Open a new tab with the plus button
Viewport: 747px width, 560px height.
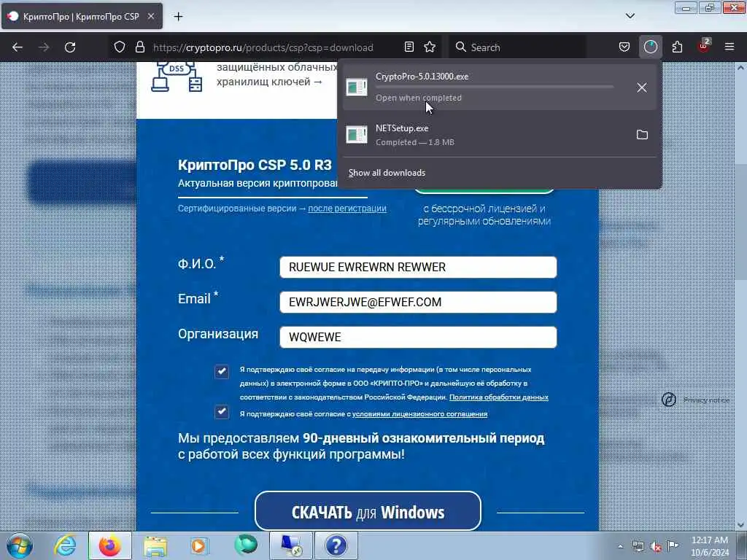pyautogui.click(x=178, y=17)
